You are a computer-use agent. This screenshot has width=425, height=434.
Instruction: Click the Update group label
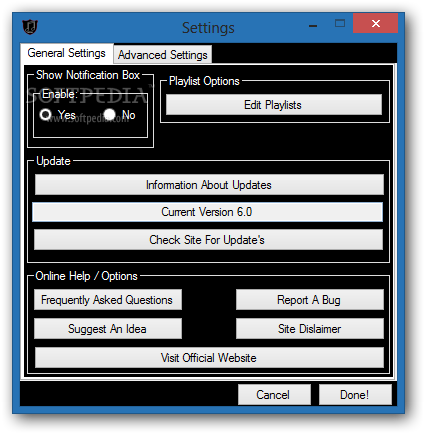pyautogui.click(x=53, y=161)
